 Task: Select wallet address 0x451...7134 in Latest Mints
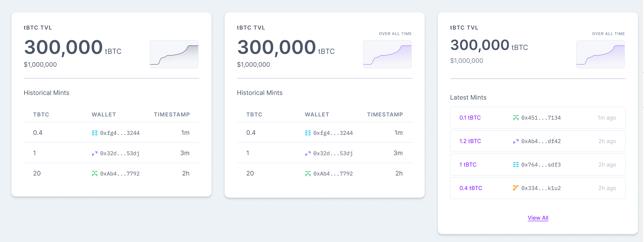click(x=541, y=117)
